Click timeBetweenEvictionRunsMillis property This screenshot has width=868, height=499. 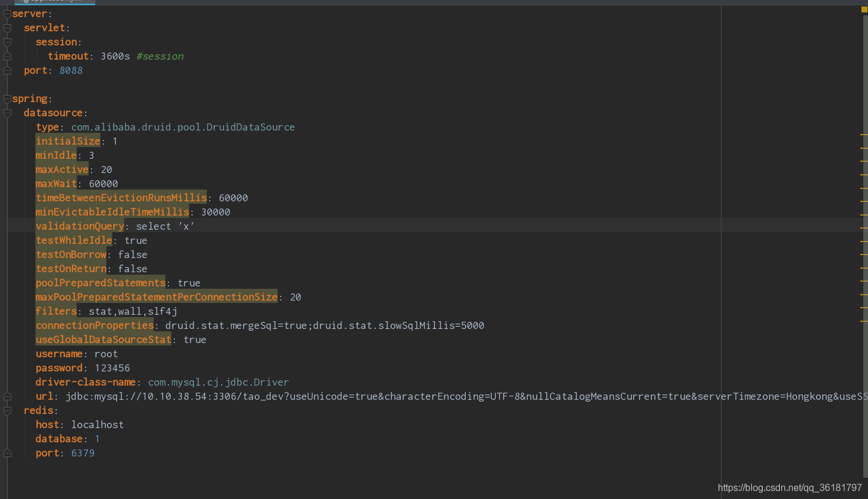pyautogui.click(x=121, y=198)
